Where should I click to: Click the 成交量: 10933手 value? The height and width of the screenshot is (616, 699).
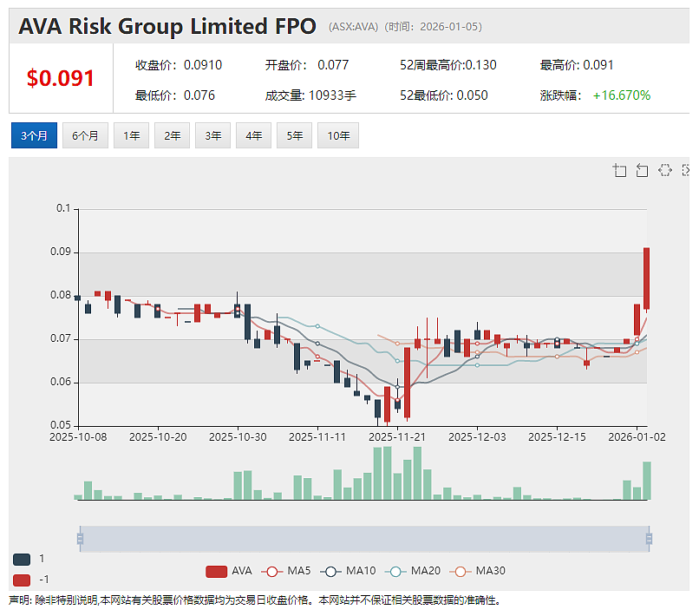pos(310,95)
